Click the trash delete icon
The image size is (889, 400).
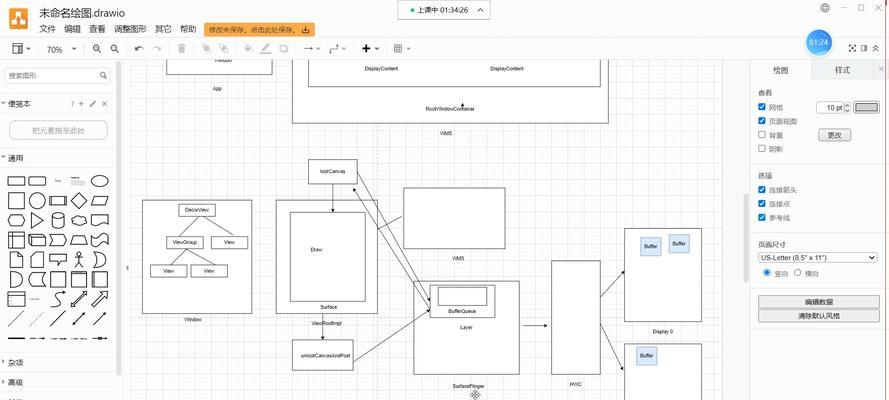[x=181, y=49]
